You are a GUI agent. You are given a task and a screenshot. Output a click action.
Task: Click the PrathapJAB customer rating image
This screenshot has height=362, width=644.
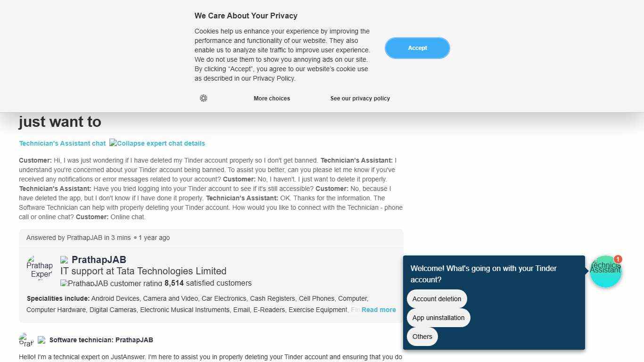(112, 283)
